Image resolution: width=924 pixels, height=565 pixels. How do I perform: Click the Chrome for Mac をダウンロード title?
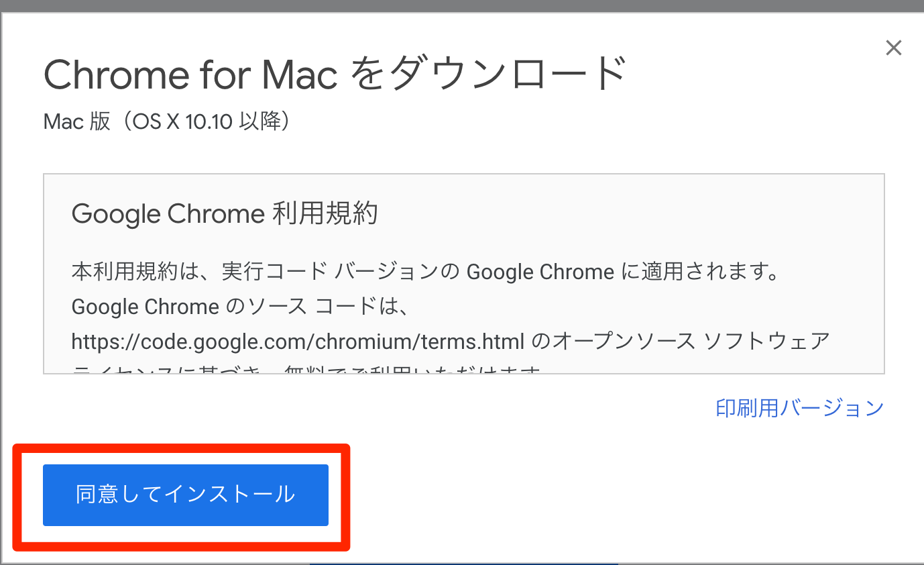pyautogui.click(x=335, y=74)
